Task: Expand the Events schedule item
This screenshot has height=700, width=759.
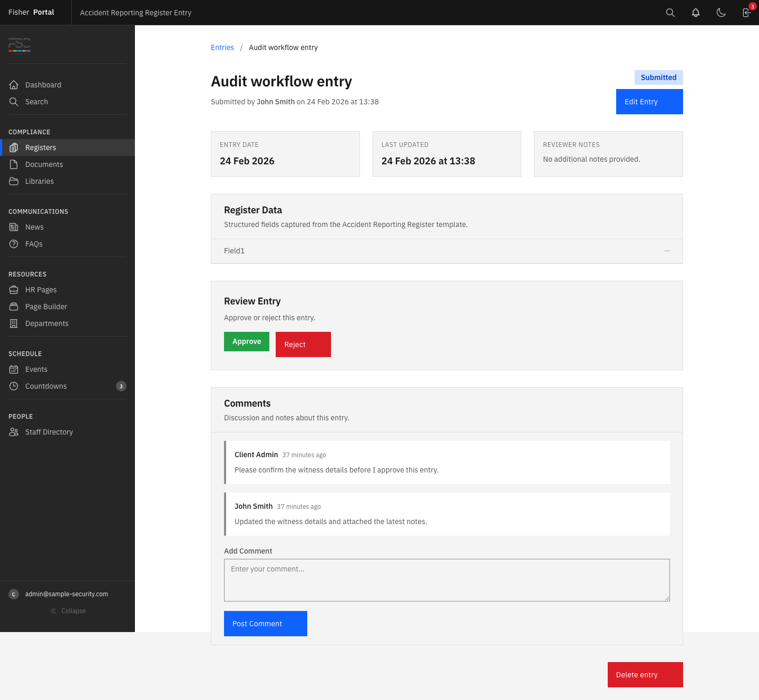Action: pos(36,369)
